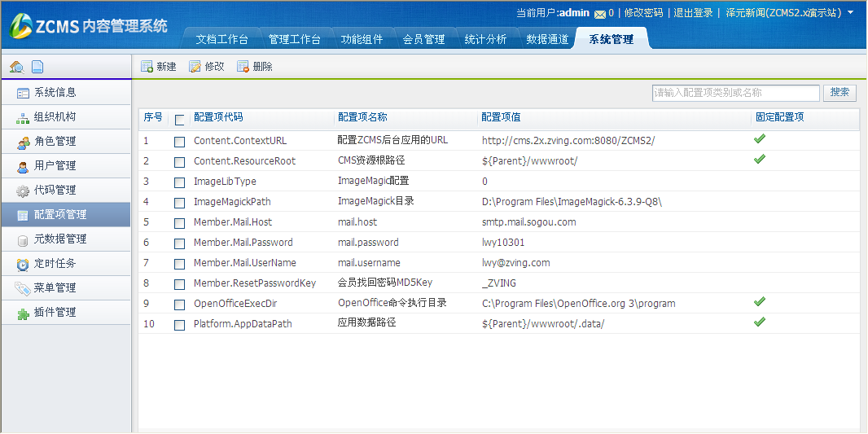Screen dimensions: 868x434
Task: Open 角色管理 in the sidebar
Action: pos(55,142)
